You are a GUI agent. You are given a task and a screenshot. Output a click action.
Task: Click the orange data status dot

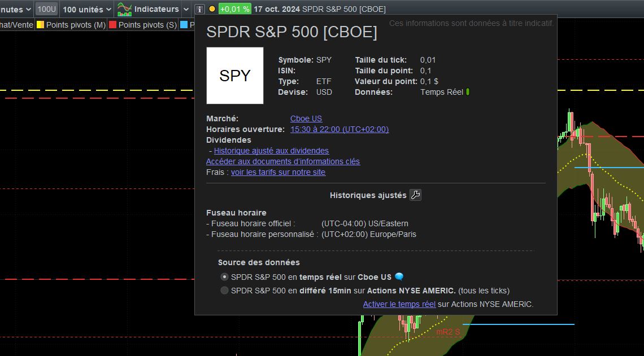pos(212,9)
